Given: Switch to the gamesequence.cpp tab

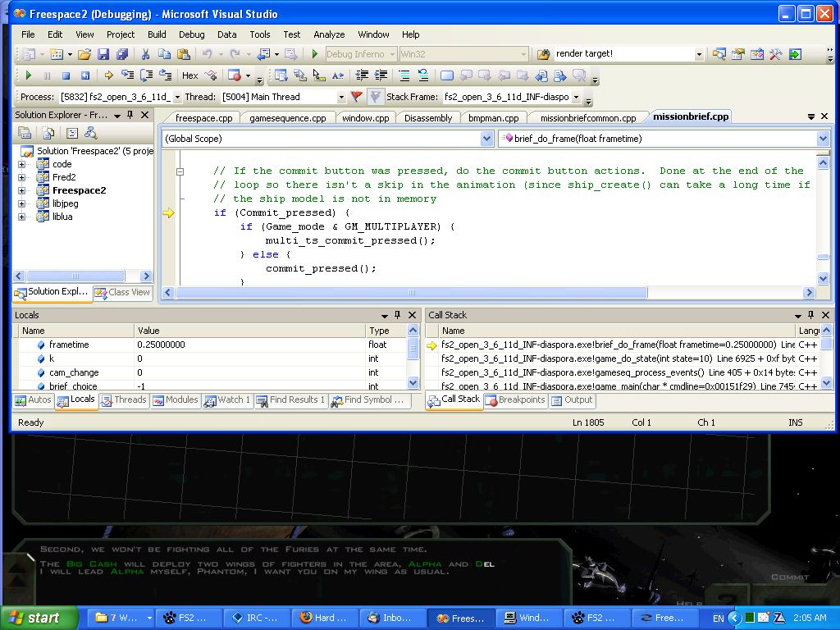Looking at the screenshot, I should point(287,118).
